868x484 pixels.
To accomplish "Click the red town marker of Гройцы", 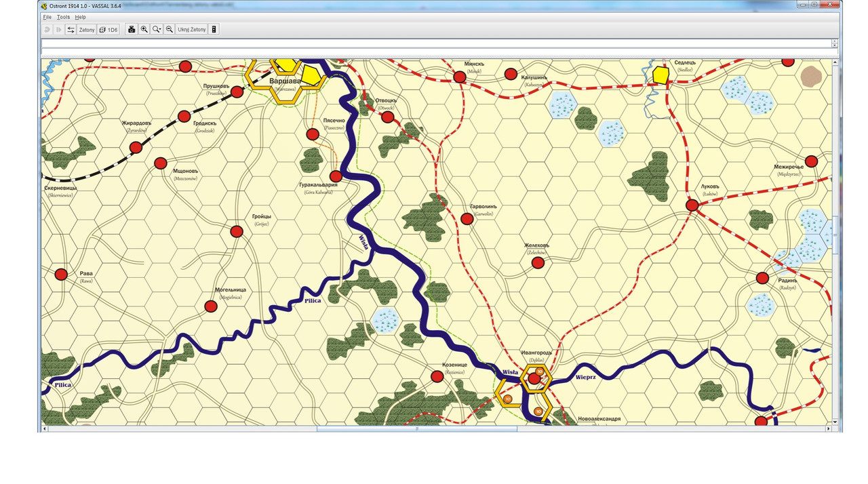I will (237, 231).
